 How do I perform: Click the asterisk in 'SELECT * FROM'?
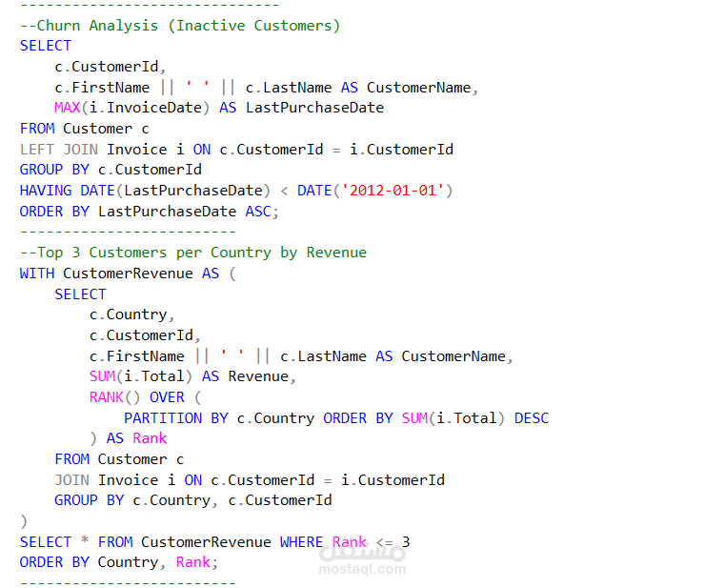(85, 540)
